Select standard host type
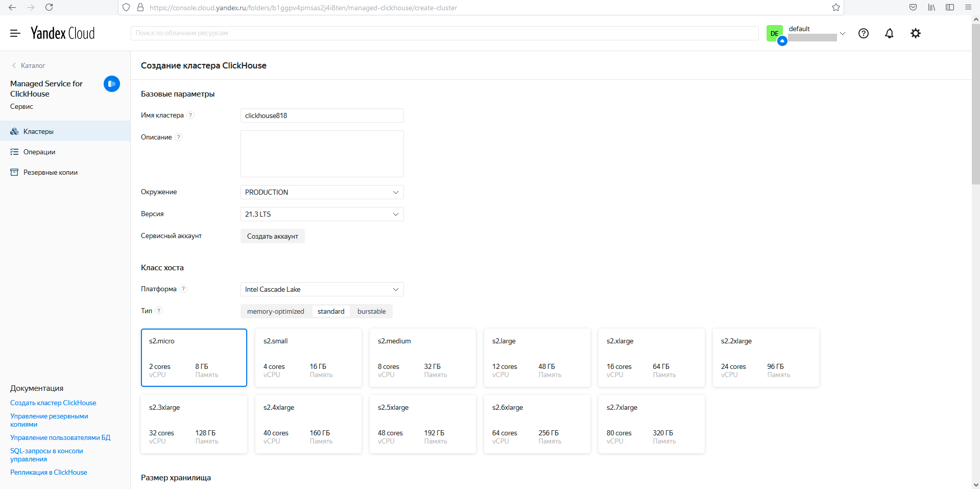 (331, 311)
